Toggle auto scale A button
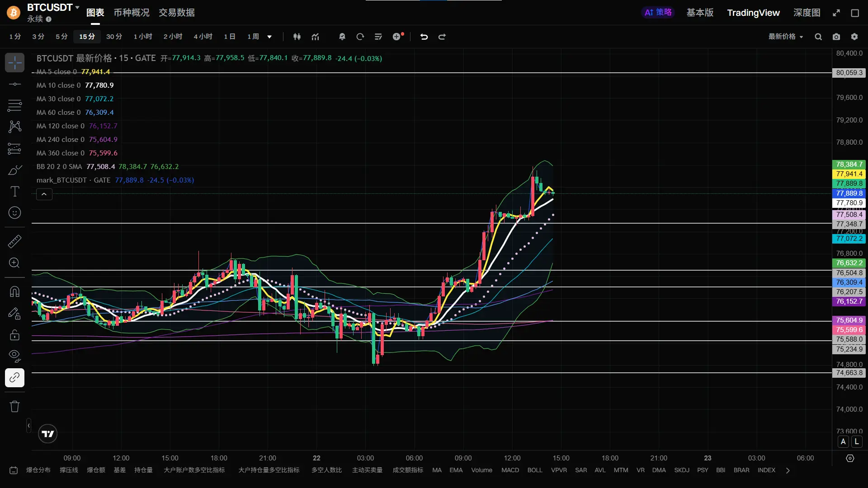Screen dimensions: 868x488 (x=843, y=442)
